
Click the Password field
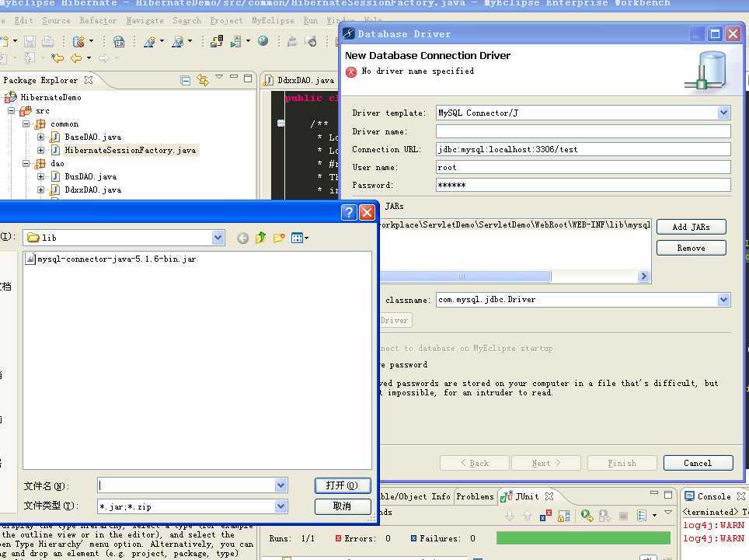[x=583, y=185]
